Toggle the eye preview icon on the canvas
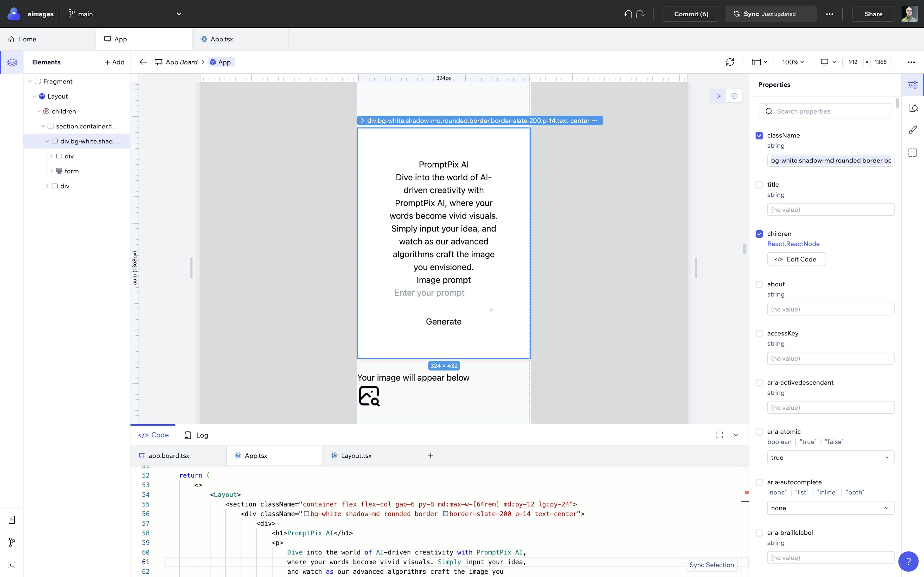924x577 pixels. point(734,96)
